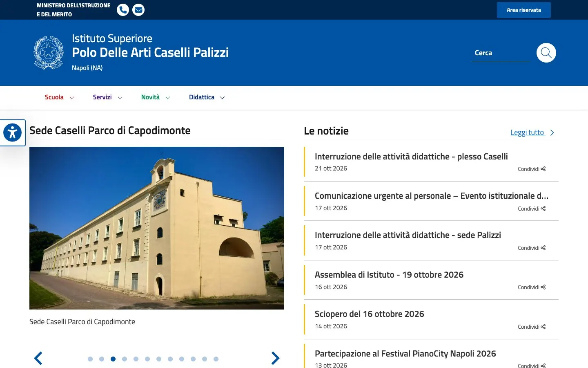Expand the Novità menu
588x368 pixels.
pos(156,97)
